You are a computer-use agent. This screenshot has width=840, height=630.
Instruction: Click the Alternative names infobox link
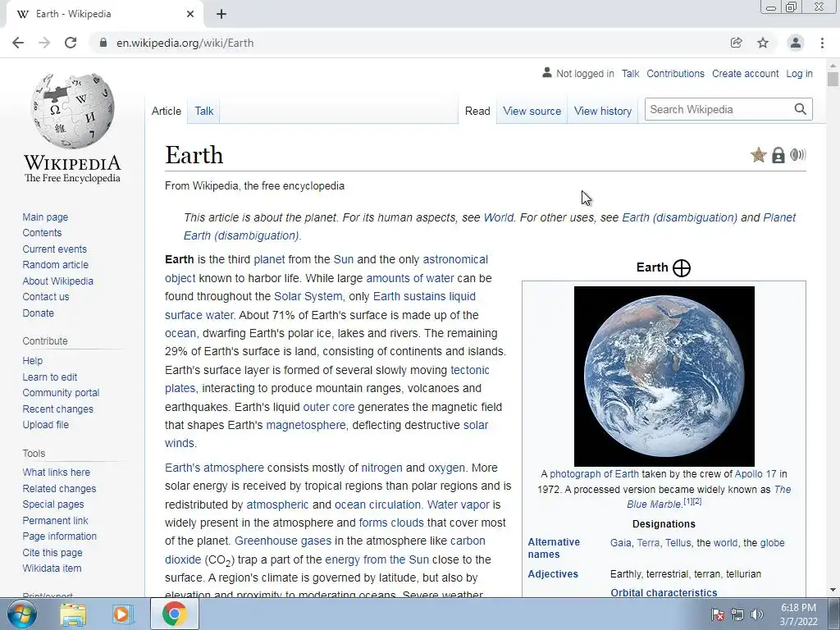pos(554,548)
